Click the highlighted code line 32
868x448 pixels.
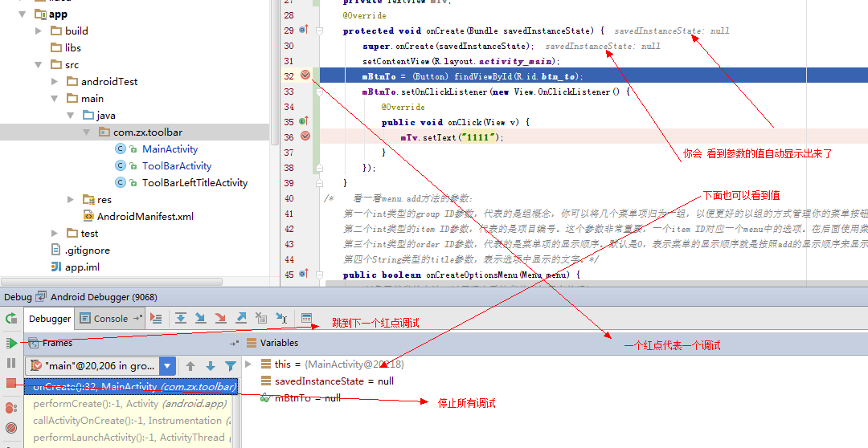tap(593, 75)
